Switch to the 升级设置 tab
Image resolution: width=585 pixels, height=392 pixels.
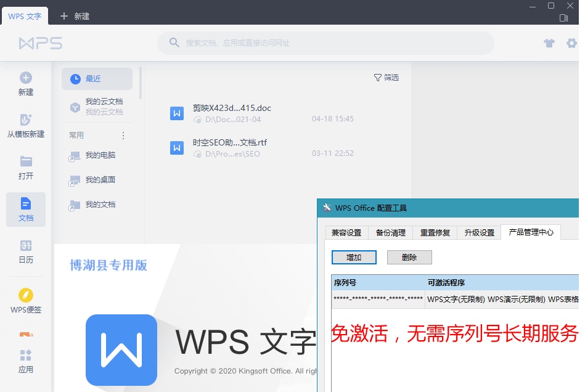480,233
